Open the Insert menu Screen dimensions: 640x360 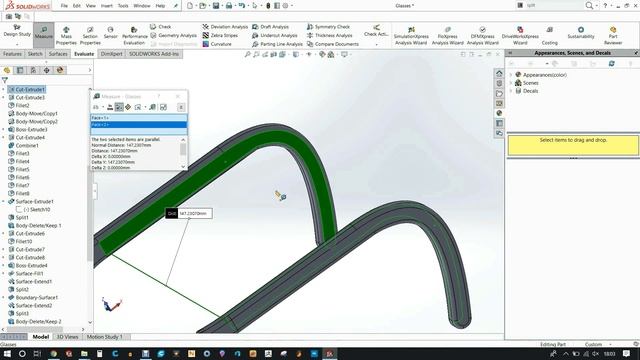click(x=107, y=6)
